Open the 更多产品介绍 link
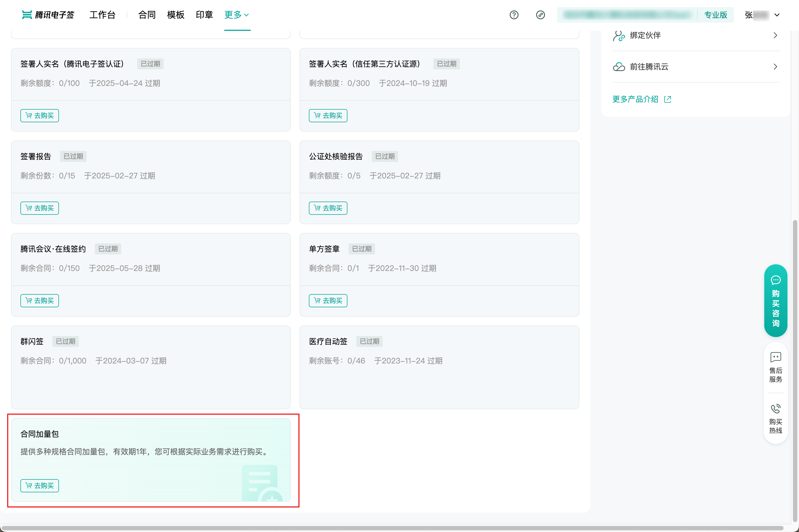 pos(635,99)
